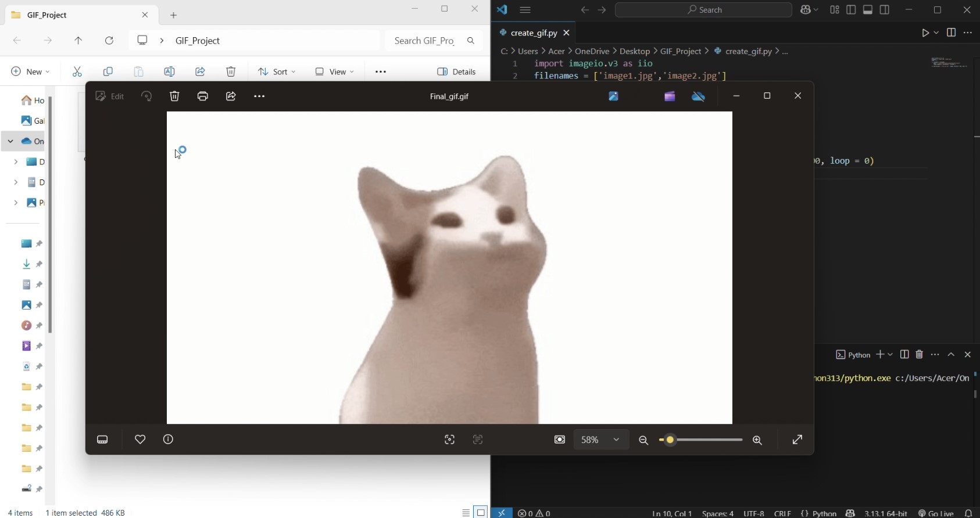Zoom out with the minus magnifier
980x518 pixels.
643,441
